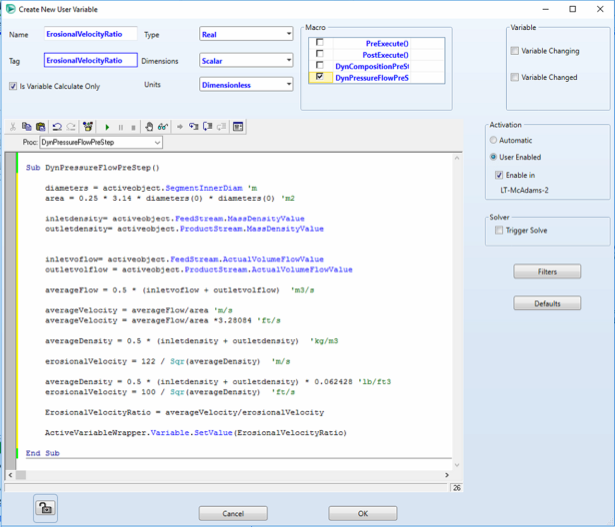Toggle breakpoint with the hand icon
615x527 pixels.
(149, 127)
